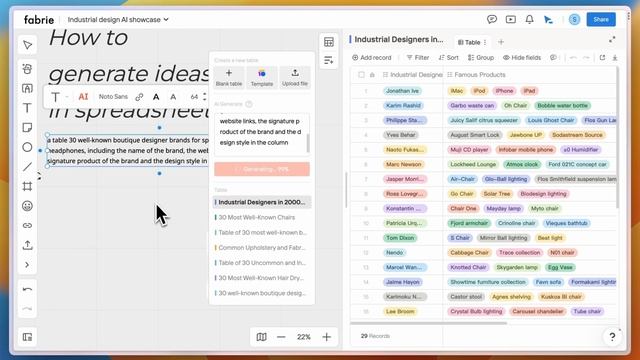Viewport: 640px width, 360px height.
Task: Toggle Hide fields eye option
Action: 522,58
